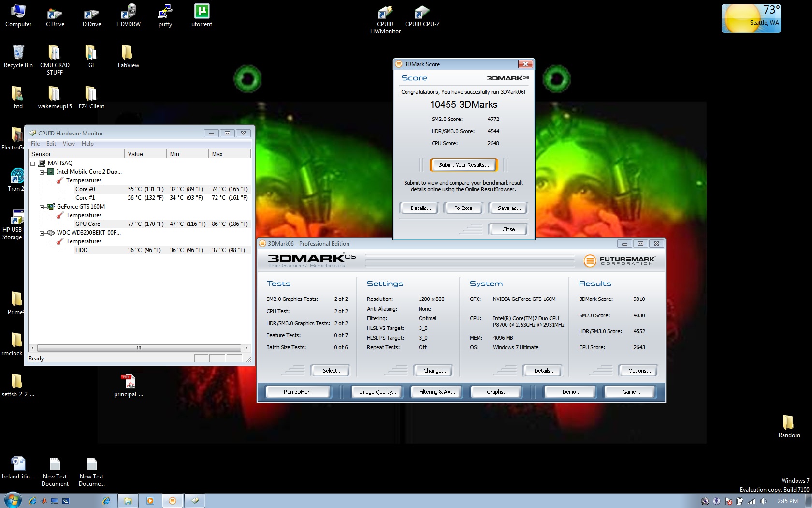Click Options... under Results
Screen dimensions: 812x508
pyautogui.click(x=639, y=371)
